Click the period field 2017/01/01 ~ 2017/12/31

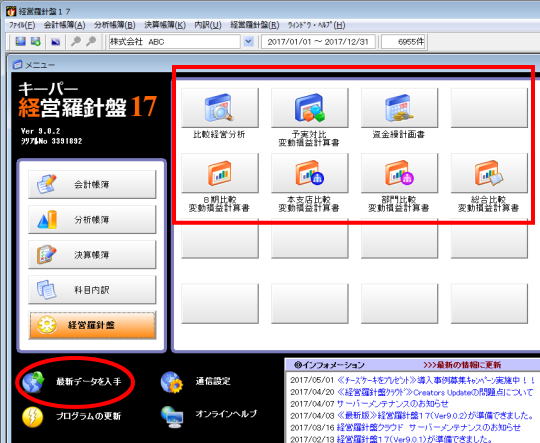[318, 42]
